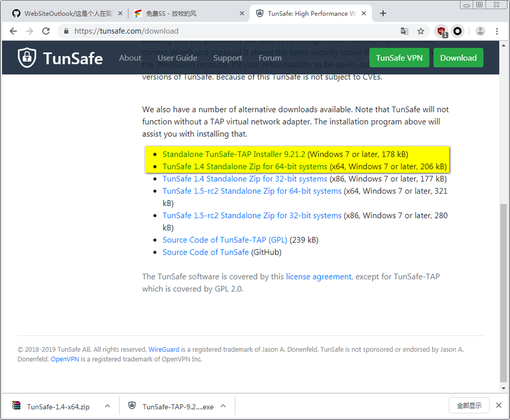The width and height of the screenshot is (510, 420).
Task: Download TunSafe 1.5-rc2 Zip for 32-bit
Action: click(x=252, y=215)
